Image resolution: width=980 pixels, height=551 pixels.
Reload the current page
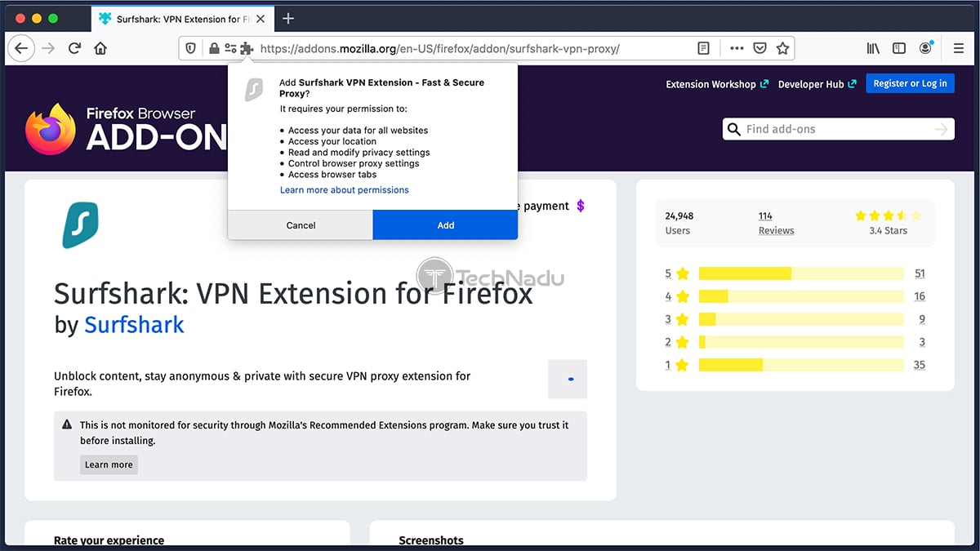point(74,48)
